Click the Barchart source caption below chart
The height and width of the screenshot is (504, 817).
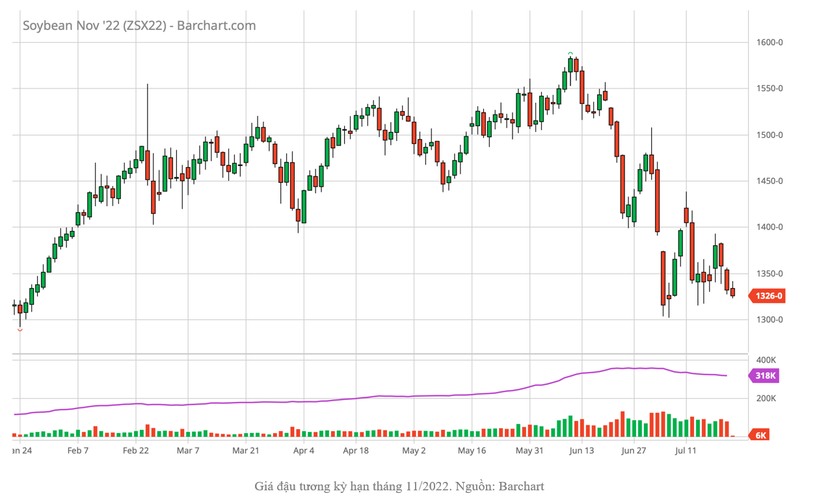399,486
